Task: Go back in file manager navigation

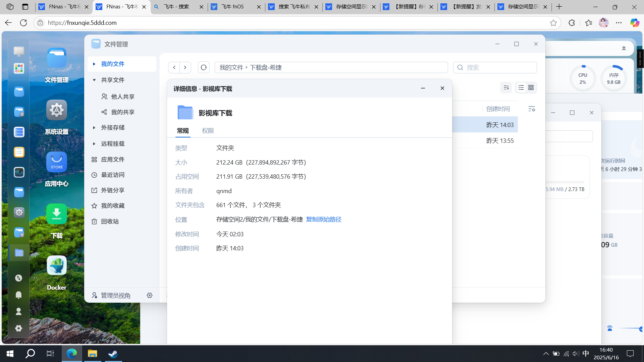Action: point(174,67)
